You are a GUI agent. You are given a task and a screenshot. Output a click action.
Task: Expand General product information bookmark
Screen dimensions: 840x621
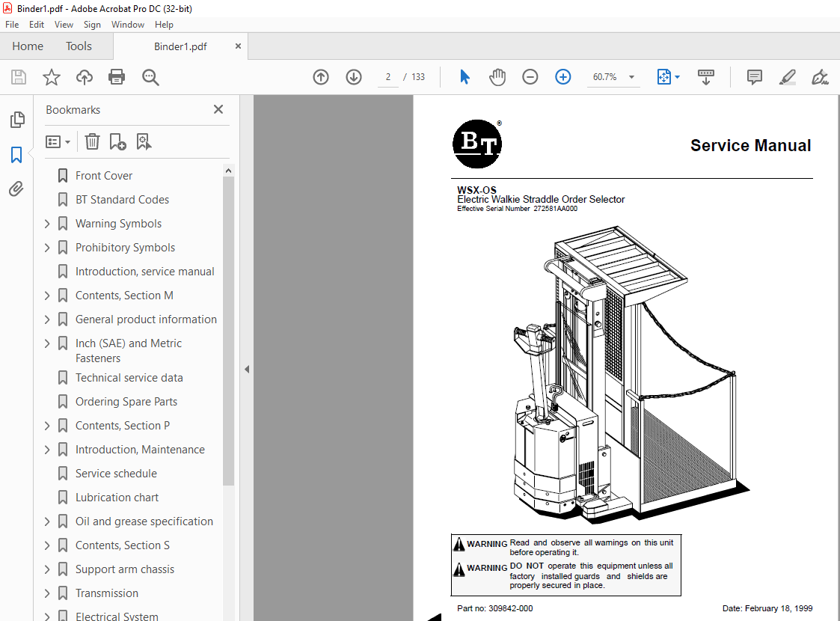tap(47, 319)
